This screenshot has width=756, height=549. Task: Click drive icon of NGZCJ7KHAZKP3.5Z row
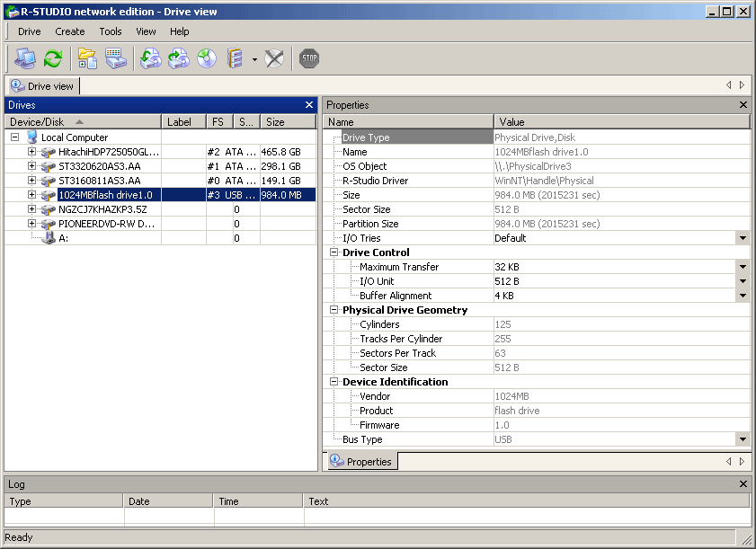click(49, 209)
